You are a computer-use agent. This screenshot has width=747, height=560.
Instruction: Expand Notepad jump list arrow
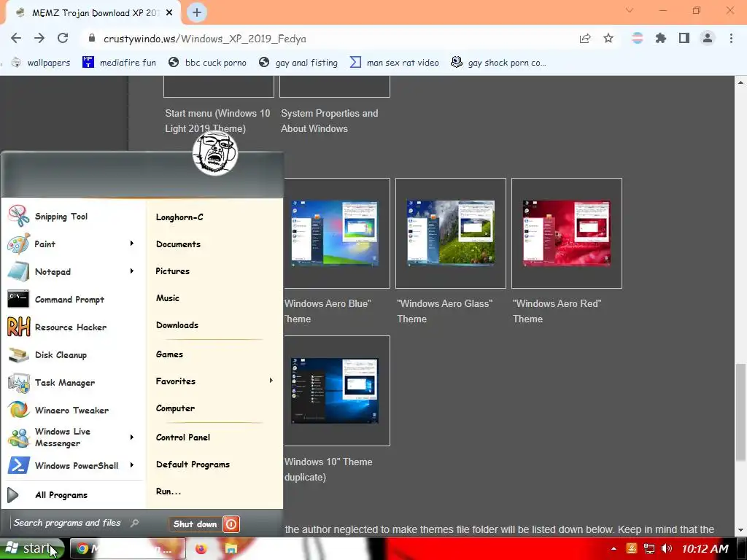coord(132,271)
